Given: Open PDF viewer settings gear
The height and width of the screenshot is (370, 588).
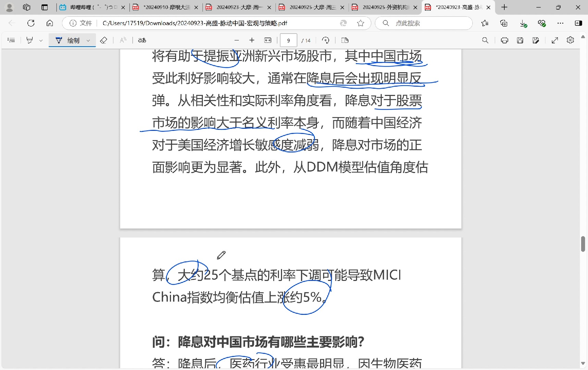Looking at the screenshot, I should [570, 40].
